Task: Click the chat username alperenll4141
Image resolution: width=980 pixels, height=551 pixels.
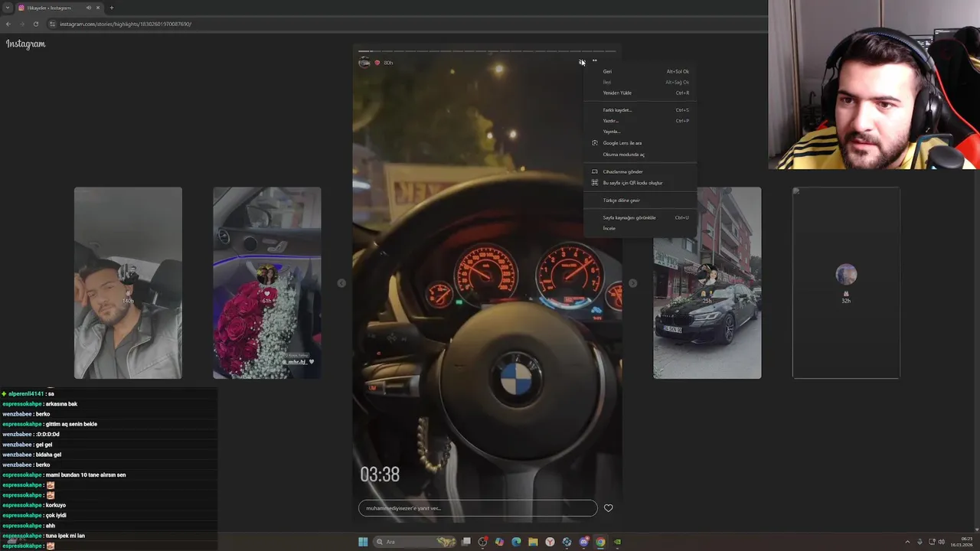Action: 26,393
